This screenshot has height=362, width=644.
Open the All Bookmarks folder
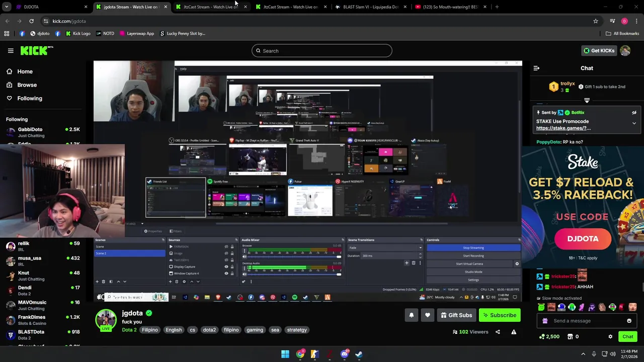pyautogui.click(x=622, y=34)
